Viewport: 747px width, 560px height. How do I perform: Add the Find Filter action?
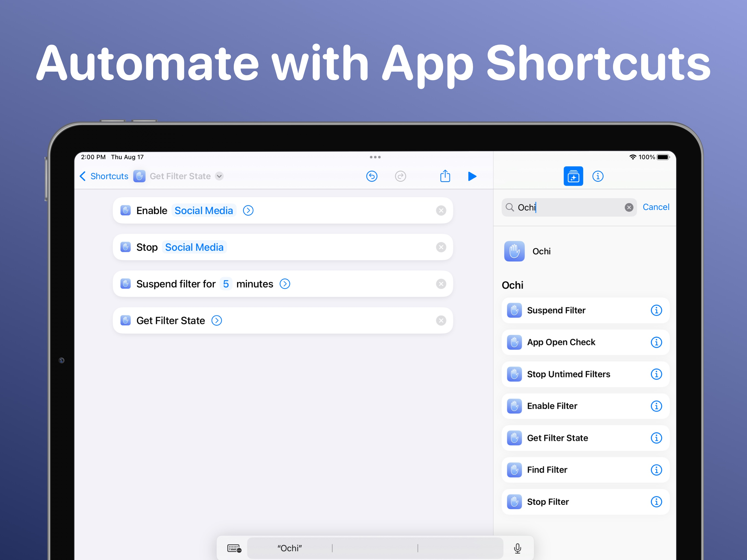click(547, 470)
